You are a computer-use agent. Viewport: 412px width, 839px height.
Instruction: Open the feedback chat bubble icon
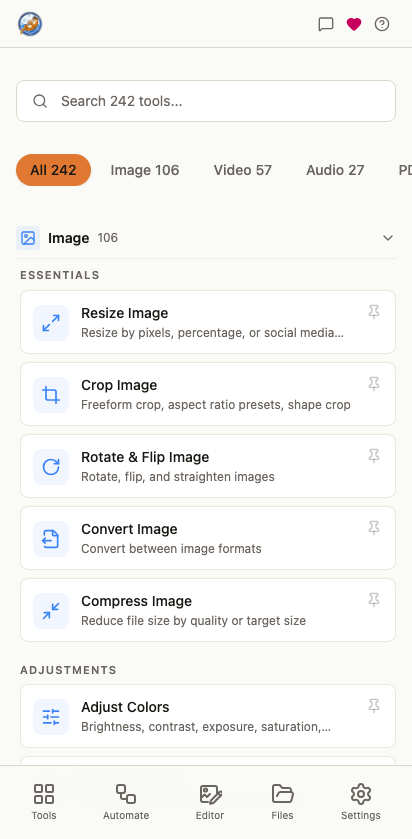click(326, 24)
